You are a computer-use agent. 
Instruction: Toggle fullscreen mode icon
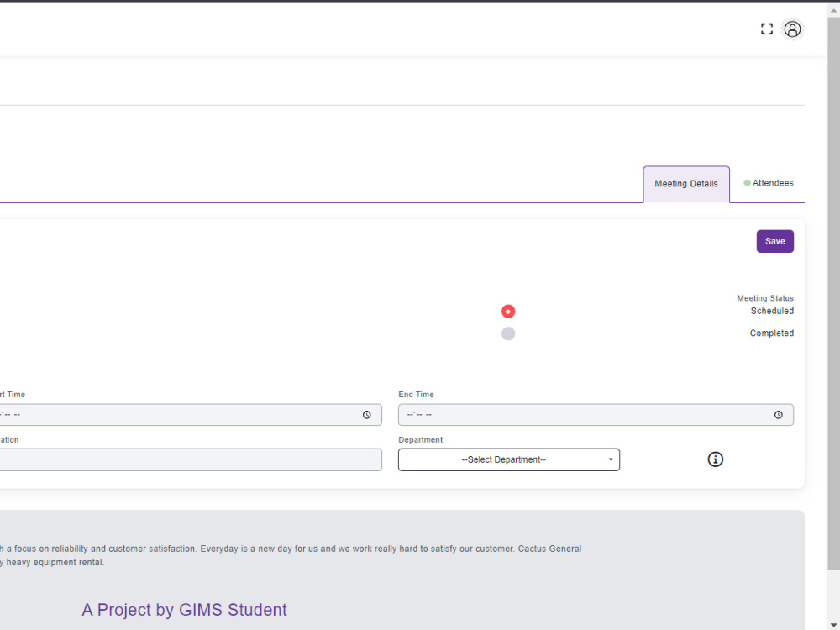(x=767, y=29)
